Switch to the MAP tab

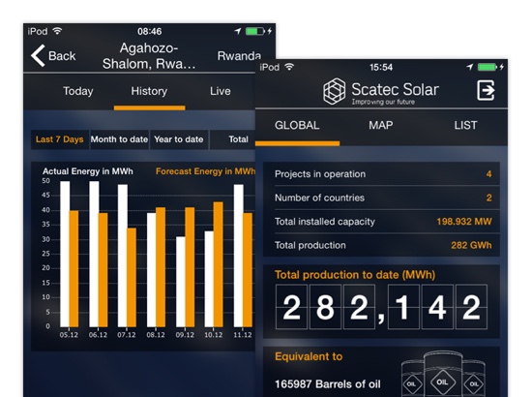381,125
